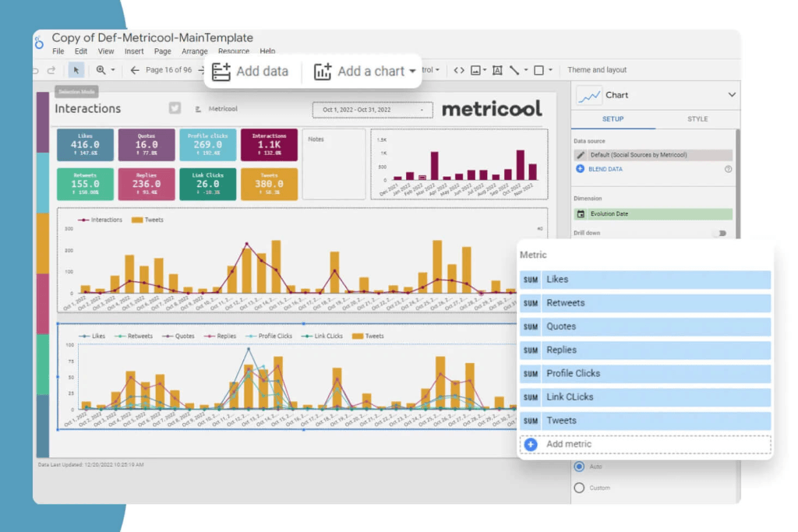Open the Page menu
The height and width of the screenshot is (532, 798).
point(162,51)
